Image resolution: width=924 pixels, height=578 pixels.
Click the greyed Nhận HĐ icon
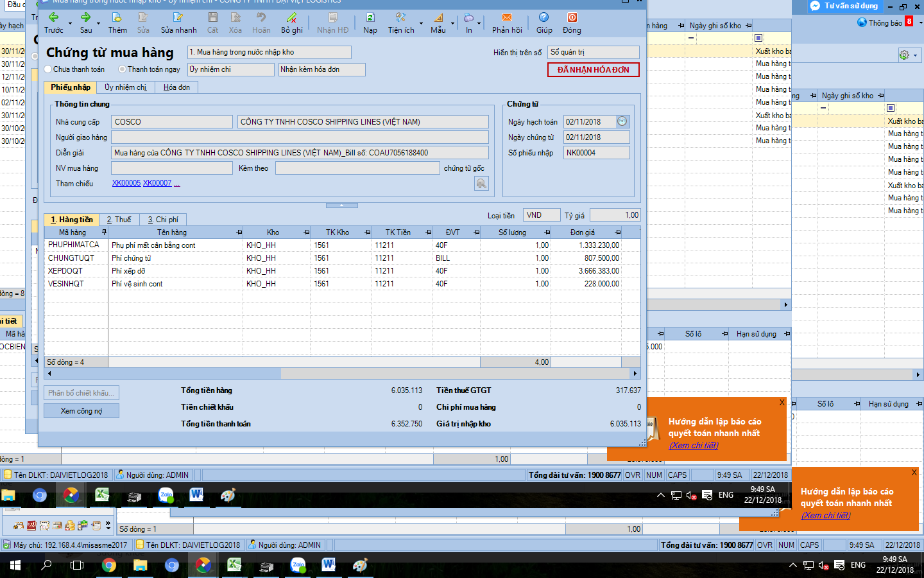tap(333, 22)
